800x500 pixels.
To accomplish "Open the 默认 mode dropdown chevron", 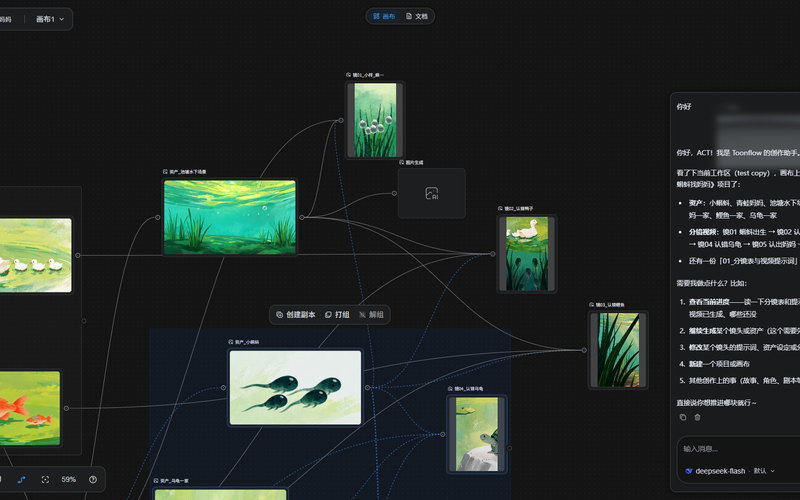I will [x=772, y=471].
